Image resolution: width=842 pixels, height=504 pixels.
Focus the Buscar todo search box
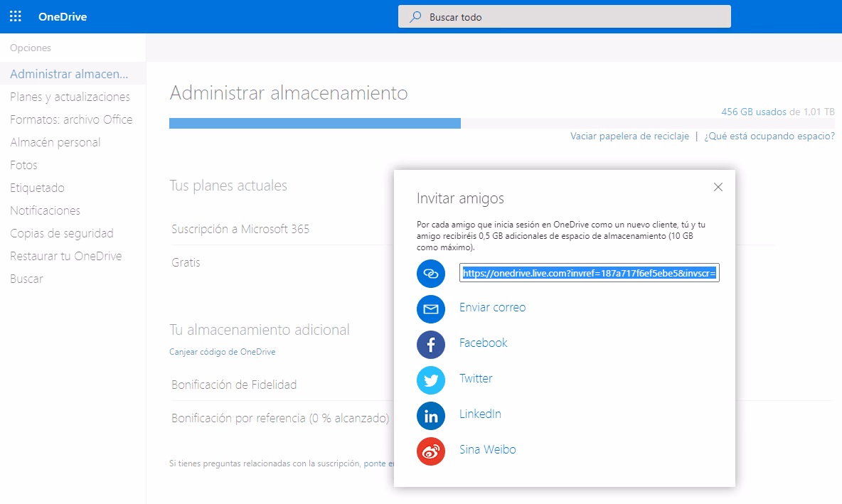565,16
